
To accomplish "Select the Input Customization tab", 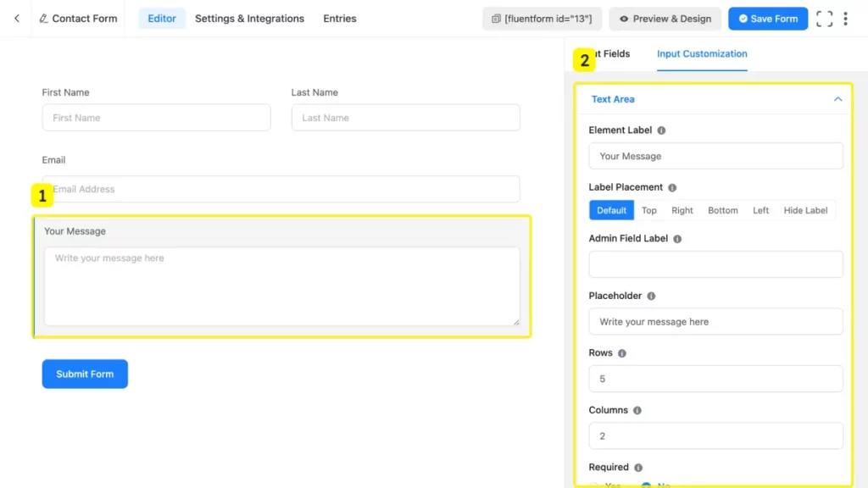I will pos(702,53).
